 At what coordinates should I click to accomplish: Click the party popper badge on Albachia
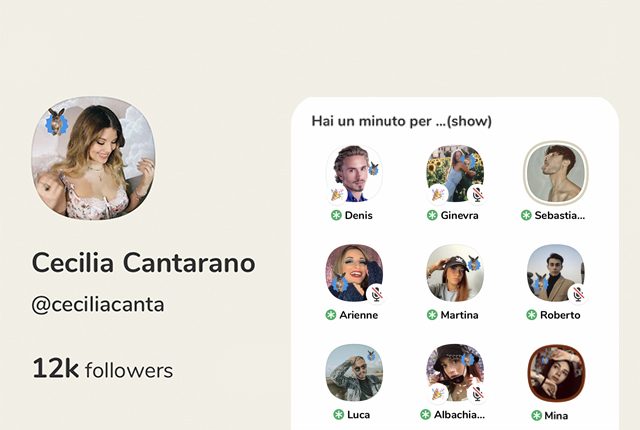click(437, 393)
